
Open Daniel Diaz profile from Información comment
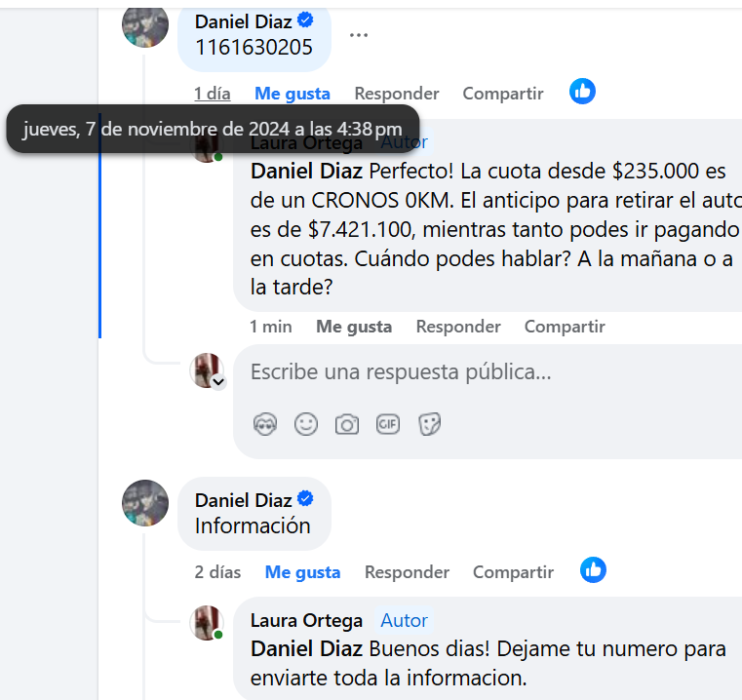pos(243,500)
